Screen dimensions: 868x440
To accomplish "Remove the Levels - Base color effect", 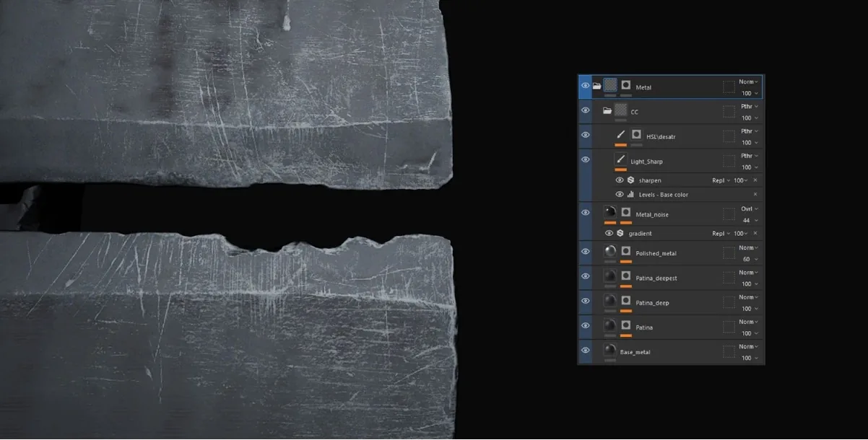I will [x=755, y=195].
